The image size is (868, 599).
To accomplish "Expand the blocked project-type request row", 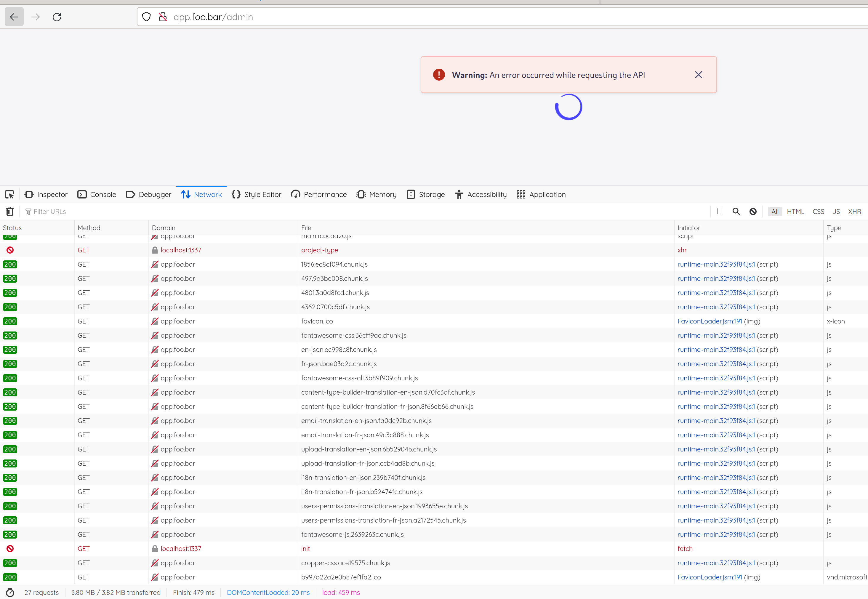I will point(319,250).
